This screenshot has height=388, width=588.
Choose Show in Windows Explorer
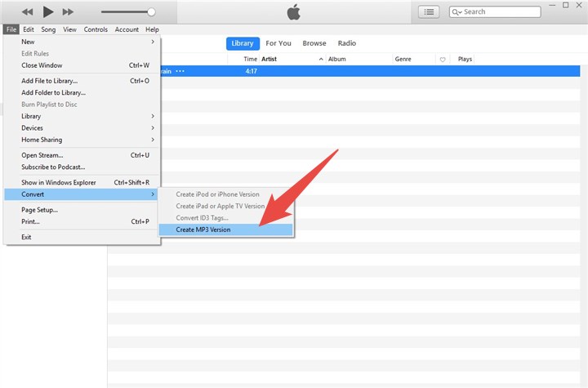[x=82, y=182]
